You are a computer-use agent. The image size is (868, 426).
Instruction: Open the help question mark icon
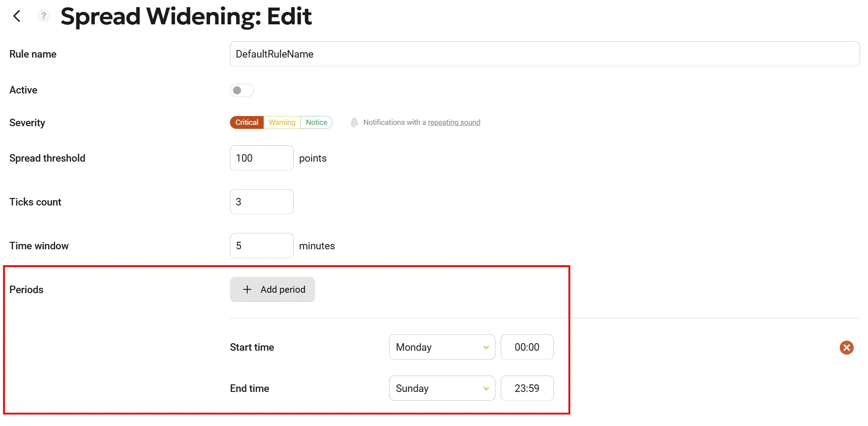point(43,16)
